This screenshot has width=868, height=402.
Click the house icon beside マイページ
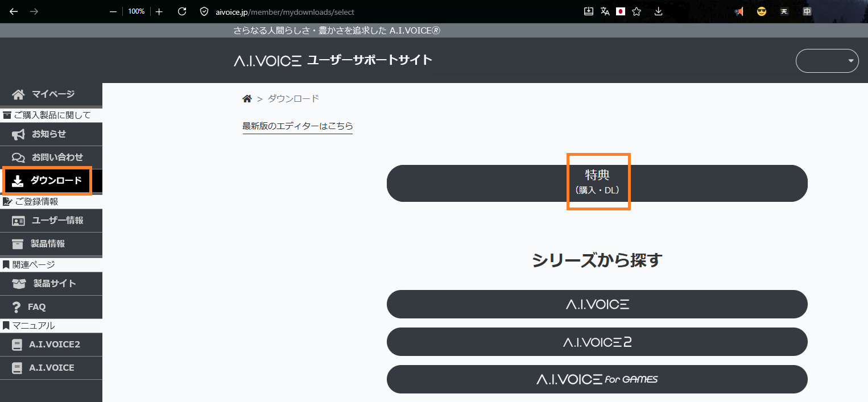[x=19, y=94]
